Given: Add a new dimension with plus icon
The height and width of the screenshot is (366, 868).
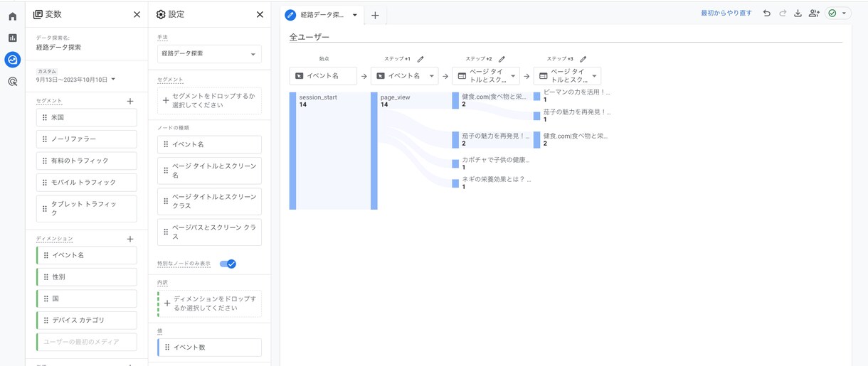Looking at the screenshot, I should [x=130, y=239].
